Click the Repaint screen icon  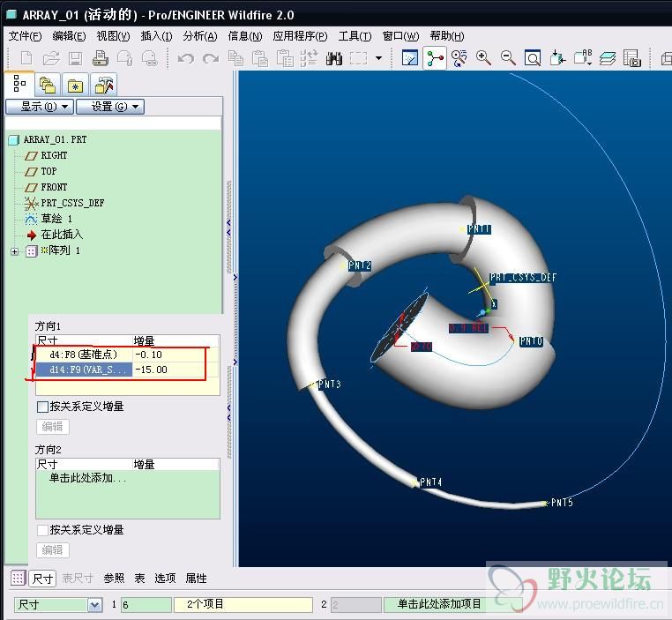pyautogui.click(x=410, y=57)
